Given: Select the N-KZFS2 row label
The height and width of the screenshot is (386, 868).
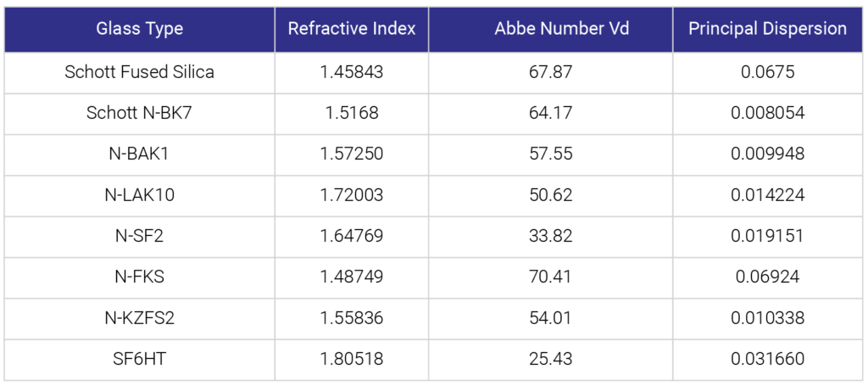Looking at the screenshot, I should click(140, 317).
